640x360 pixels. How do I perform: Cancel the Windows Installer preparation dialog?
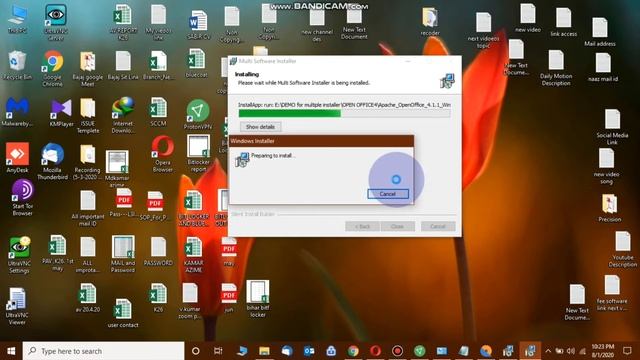point(388,194)
